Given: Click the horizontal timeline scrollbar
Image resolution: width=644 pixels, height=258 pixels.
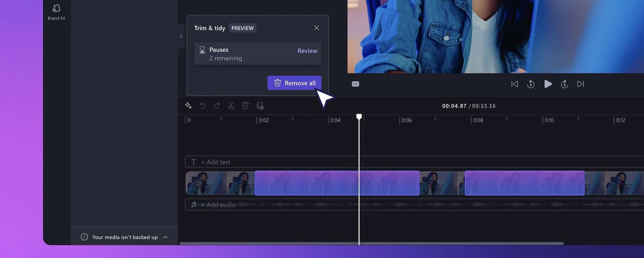Looking at the screenshot, I should [x=371, y=243].
